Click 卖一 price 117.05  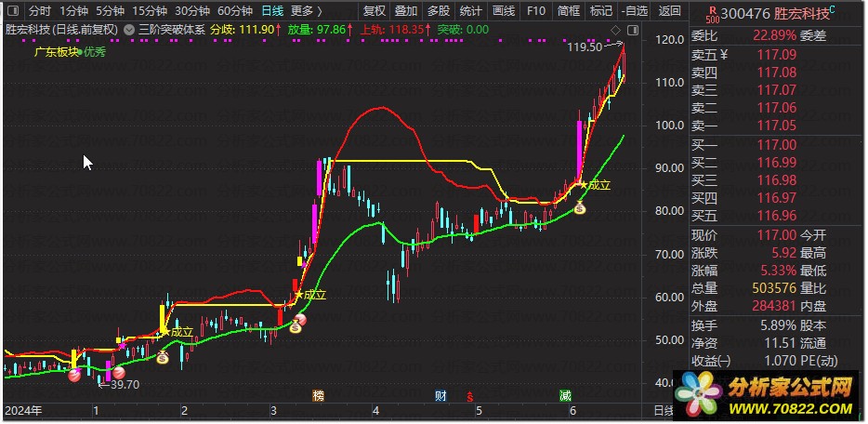(777, 126)
